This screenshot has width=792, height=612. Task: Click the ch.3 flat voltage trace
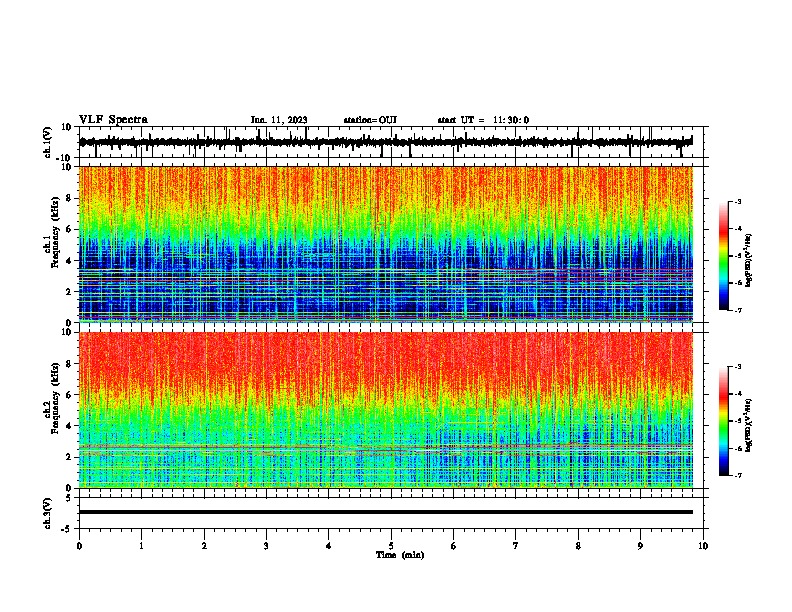pyautogui.click(x=386, y=512)
